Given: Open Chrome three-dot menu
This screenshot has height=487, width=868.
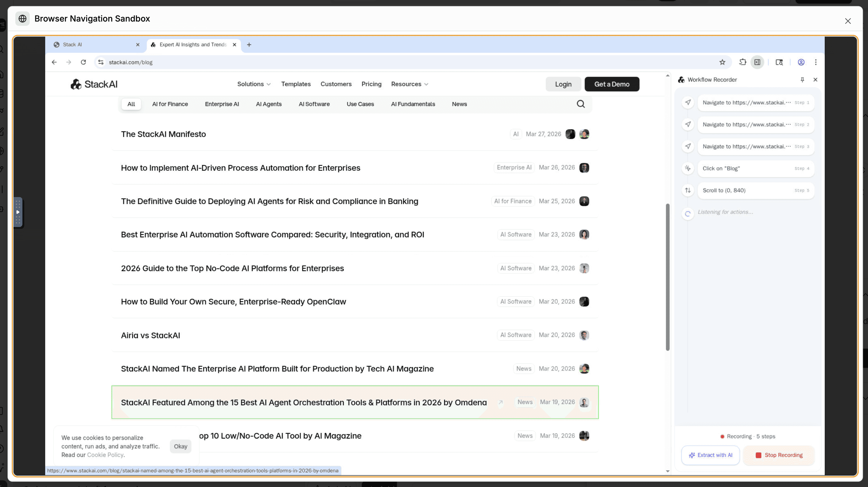Looking at the screenshot, I should 816,62.
